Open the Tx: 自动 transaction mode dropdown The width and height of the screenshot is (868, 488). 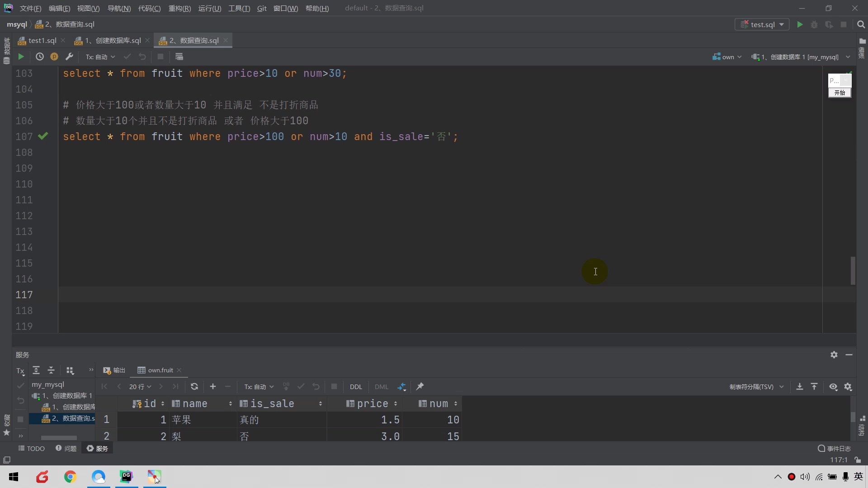pos(258,387)
